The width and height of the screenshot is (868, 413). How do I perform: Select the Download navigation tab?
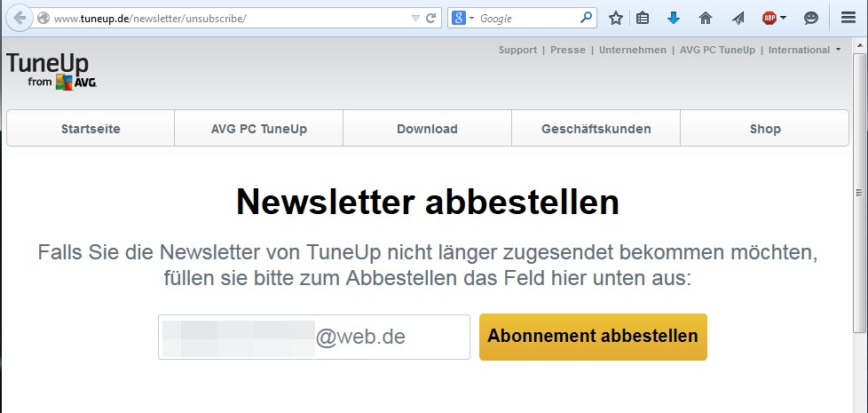coord(427,129)
